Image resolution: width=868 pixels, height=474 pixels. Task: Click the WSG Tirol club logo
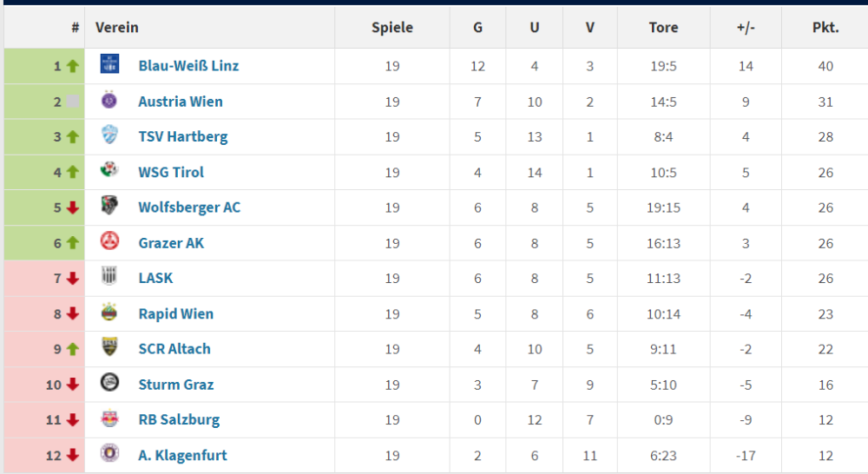pos(109,171)
